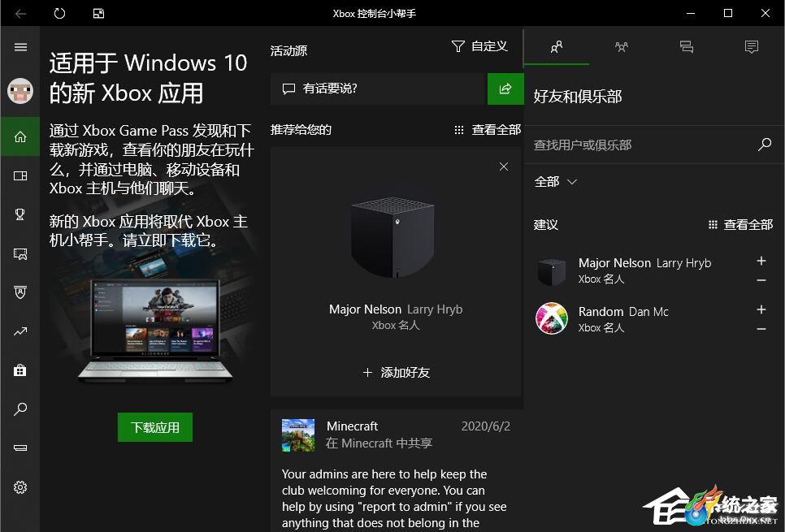Open the Settings gear icon
This screenshot has width=785, height=532.
[20, 487]
